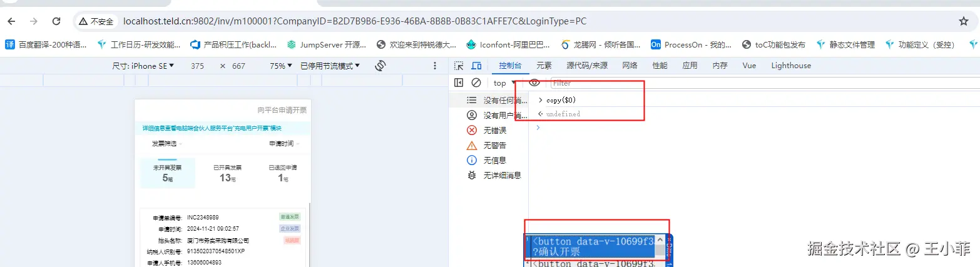This screenshot has width=980, height=267.
Task: Click the eye live expression icon
Action: pyautogui.click(x=534, y=83)
